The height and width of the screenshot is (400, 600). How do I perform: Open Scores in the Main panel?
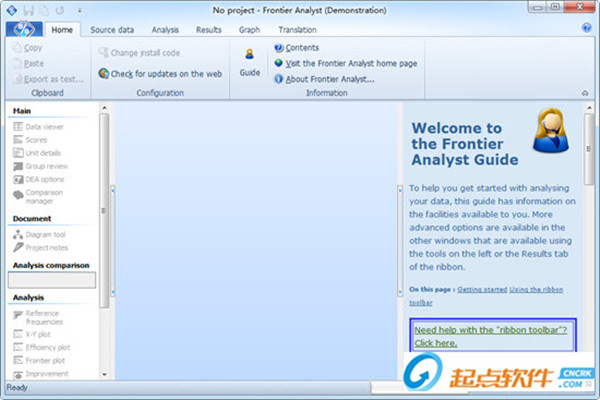30,140
